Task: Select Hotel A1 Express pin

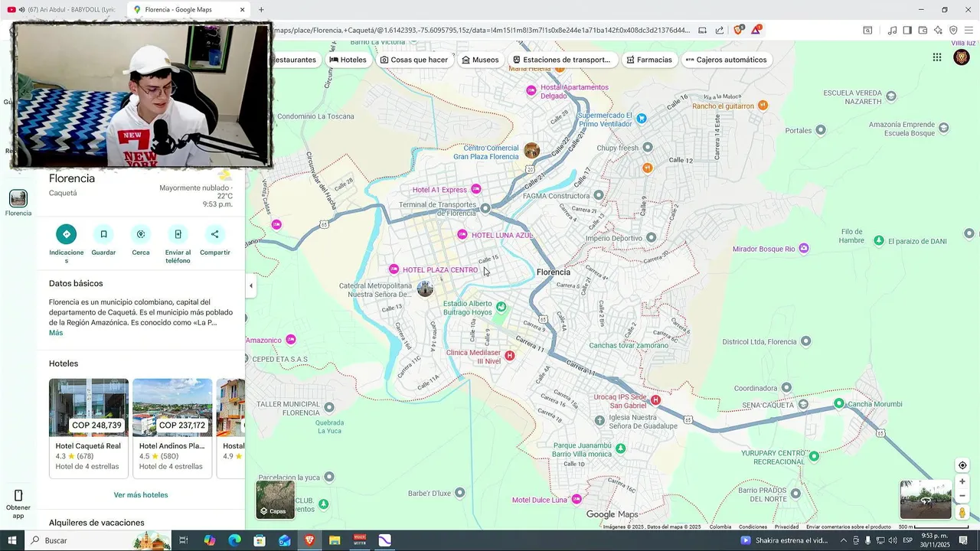Action: [475, 189]
